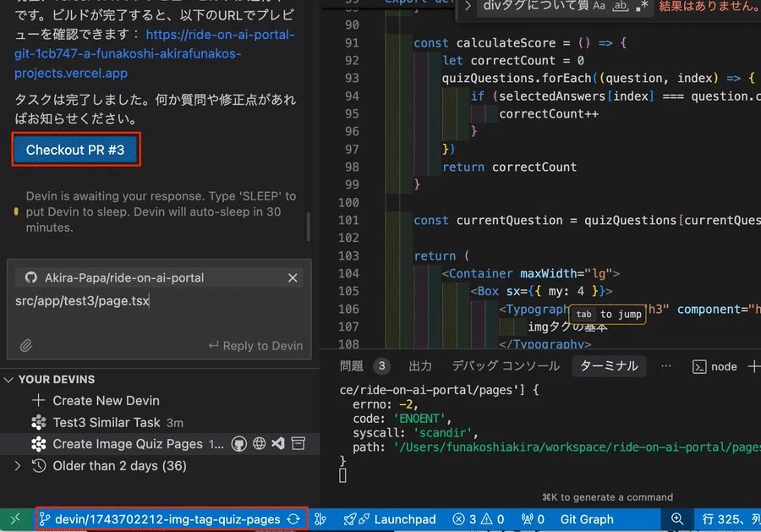Click the 'tab to jump' hint popup
Viewport: 761px width, 532px height.
pos(608,315)
